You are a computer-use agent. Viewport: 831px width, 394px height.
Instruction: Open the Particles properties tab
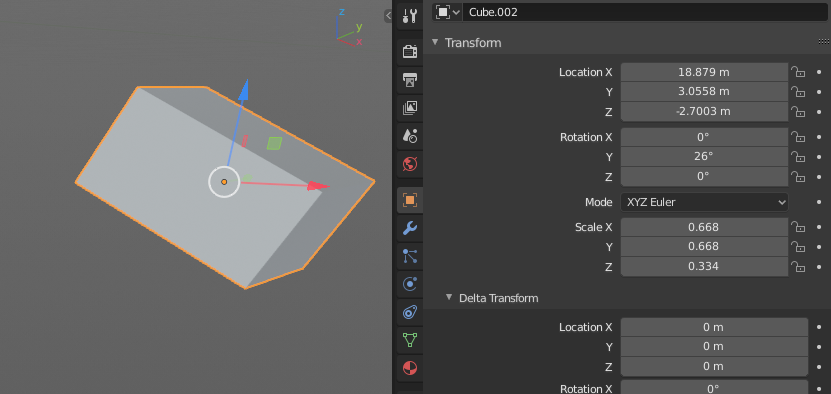point(409,256)
